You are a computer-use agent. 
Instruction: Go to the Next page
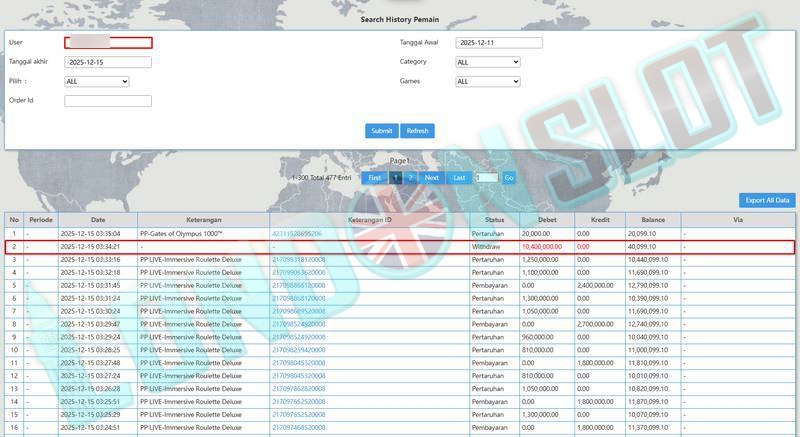[432, 178]
